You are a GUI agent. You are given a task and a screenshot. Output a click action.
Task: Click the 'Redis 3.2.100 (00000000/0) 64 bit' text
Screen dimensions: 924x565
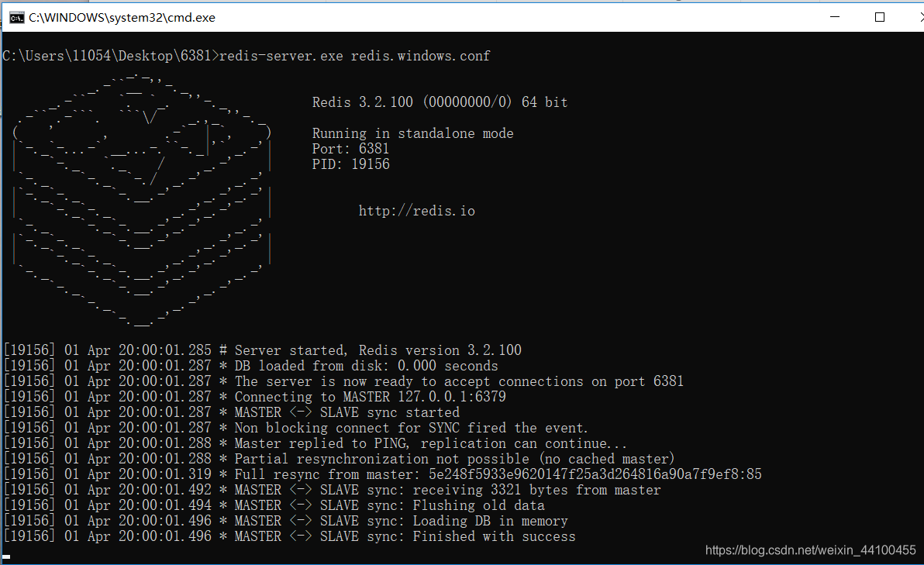[440, 102]
